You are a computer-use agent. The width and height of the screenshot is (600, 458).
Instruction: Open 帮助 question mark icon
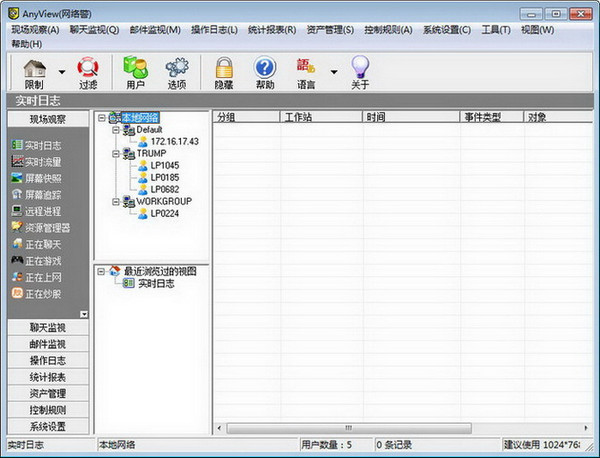[x=264, y=68]
